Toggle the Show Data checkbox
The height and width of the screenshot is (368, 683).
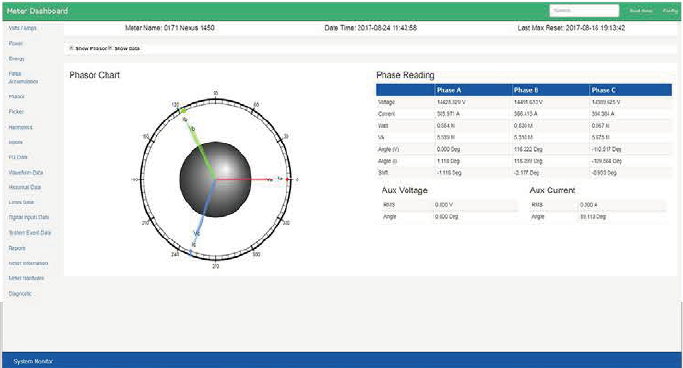[110, 48]
